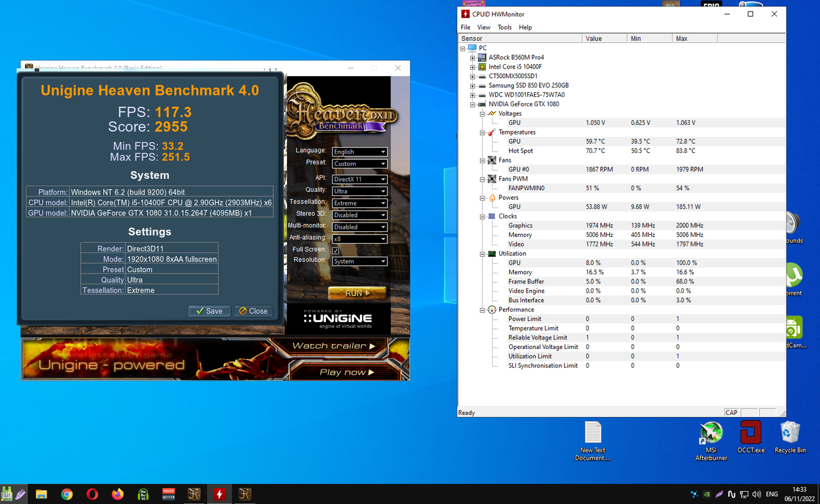Click the network icon in system tray

pos(744,494)
